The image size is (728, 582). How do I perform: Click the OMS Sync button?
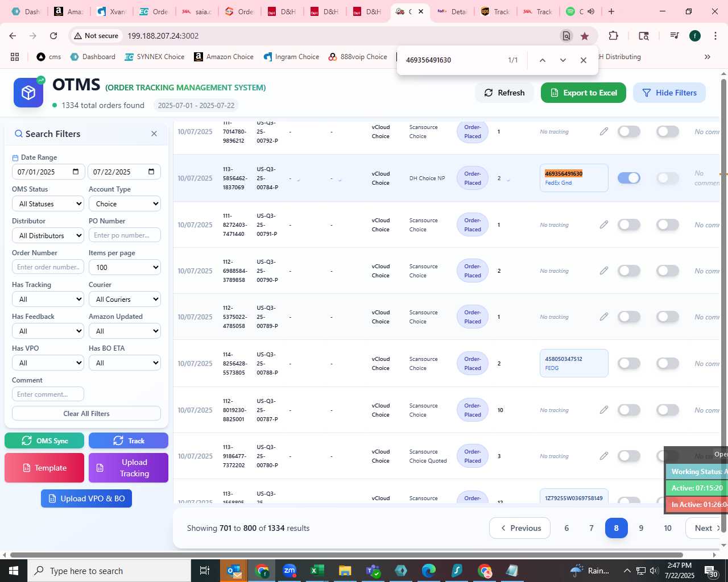click(x=44, y=440)
